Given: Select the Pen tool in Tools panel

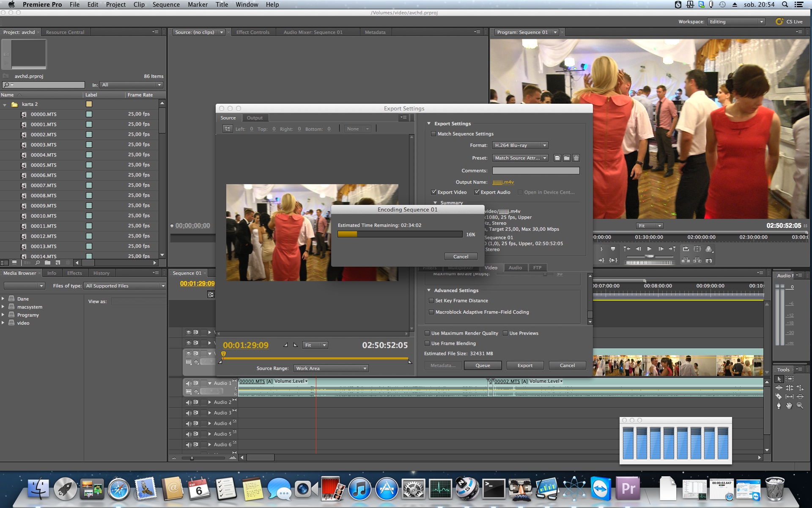Looking at the screenshot, I should pyautogui.click(x=779, y=406).
